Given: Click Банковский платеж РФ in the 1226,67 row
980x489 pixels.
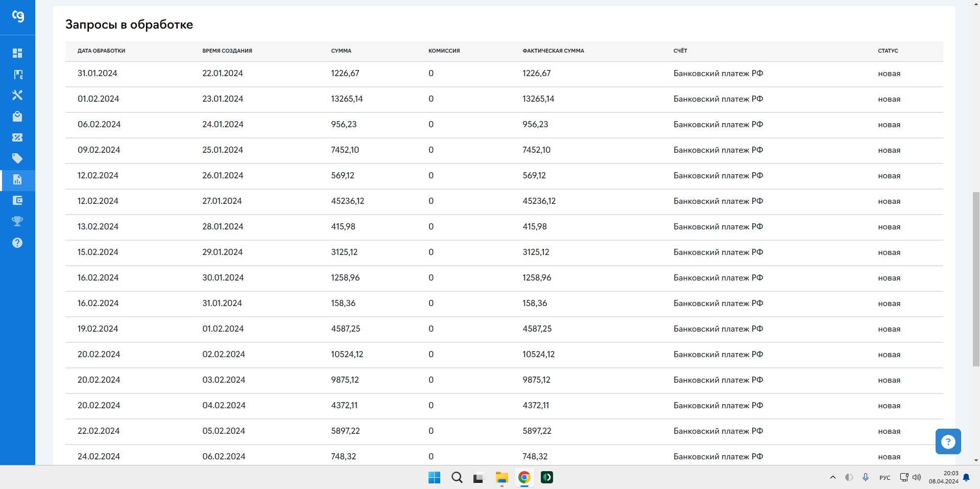Looking at the screenshot, I should click(x=718, y=73).
